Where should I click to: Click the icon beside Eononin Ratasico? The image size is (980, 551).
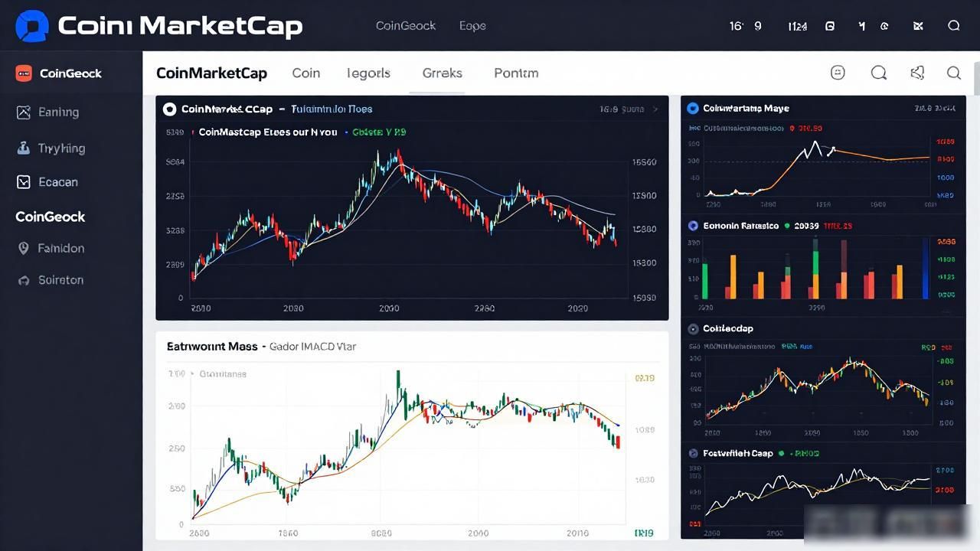[x=693, y=226]
